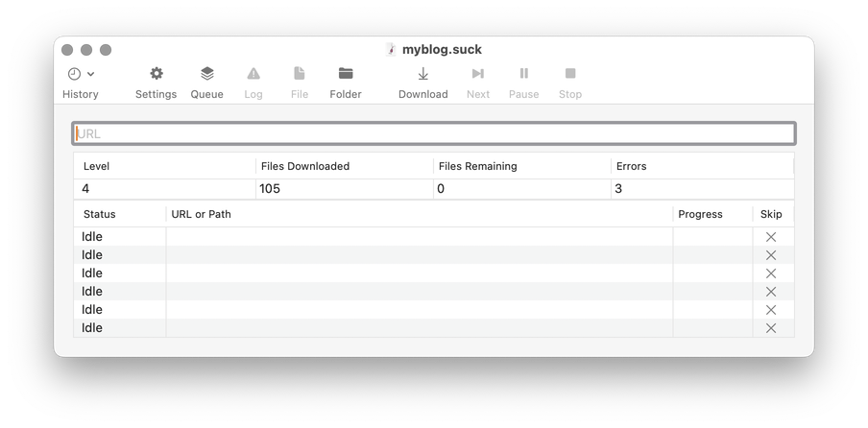Pause the current download
Viewport: 868px width, 428px height.
[523, 74]
